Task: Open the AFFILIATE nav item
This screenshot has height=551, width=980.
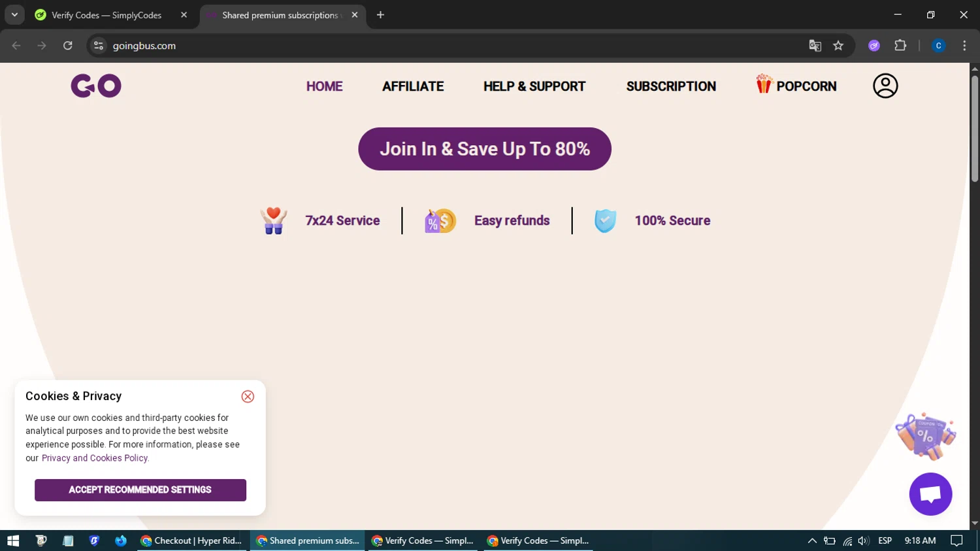Action: coord(413,86)
